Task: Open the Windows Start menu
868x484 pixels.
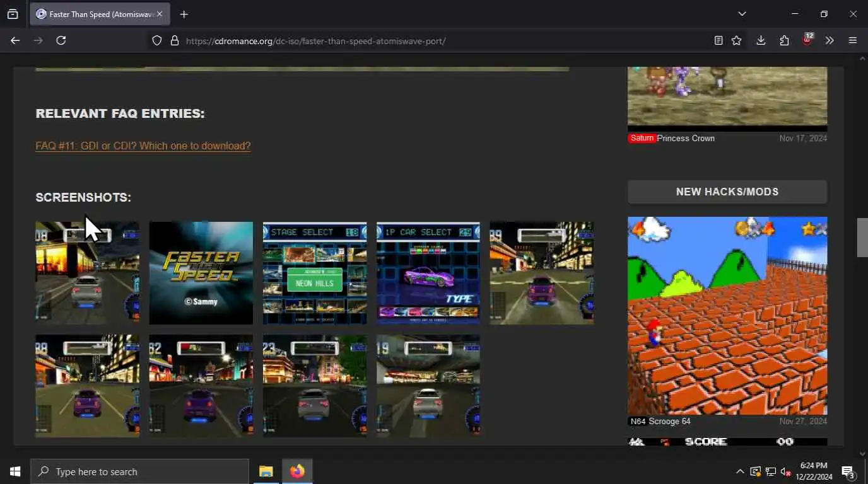Action: tap(15, 471)
